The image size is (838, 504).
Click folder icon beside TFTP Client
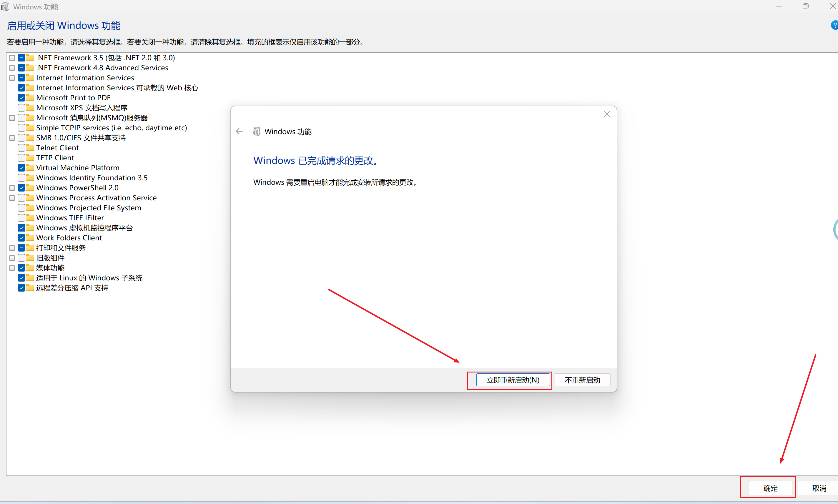pyautogui.click(x=30, y=158)
